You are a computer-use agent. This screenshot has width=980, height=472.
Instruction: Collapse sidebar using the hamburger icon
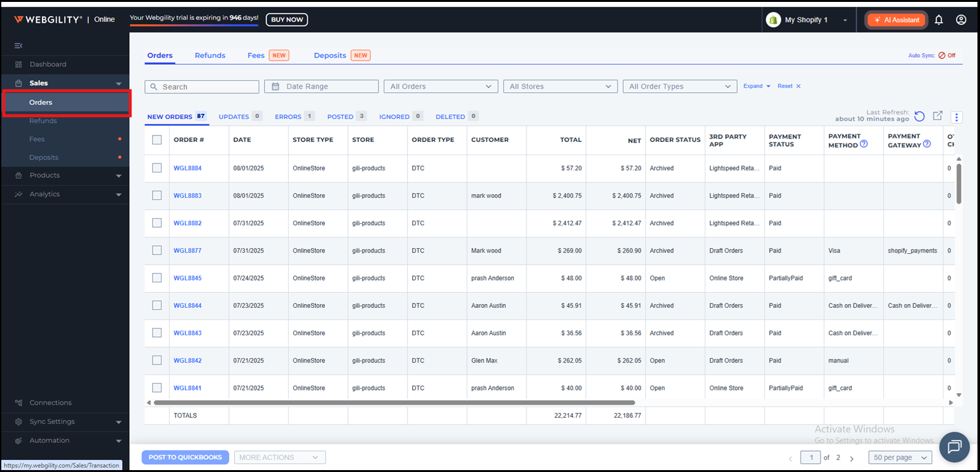[x=18, y=45]
